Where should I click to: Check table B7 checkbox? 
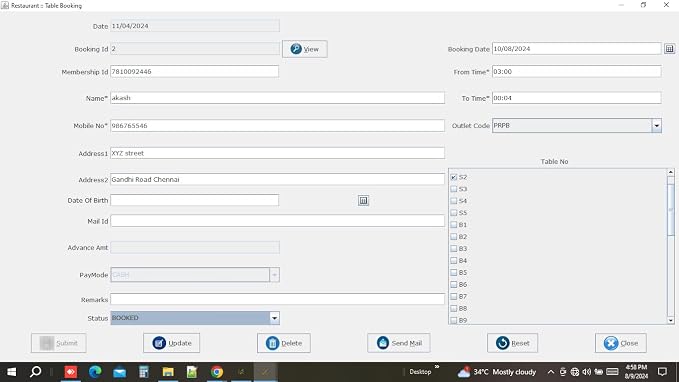tap(454, 297)
